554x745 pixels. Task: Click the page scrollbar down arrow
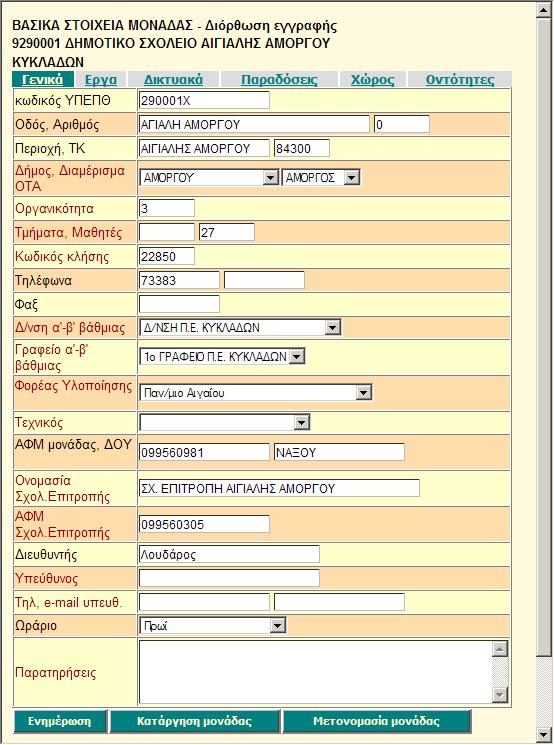pyautogui.click(x=544, y=734)
